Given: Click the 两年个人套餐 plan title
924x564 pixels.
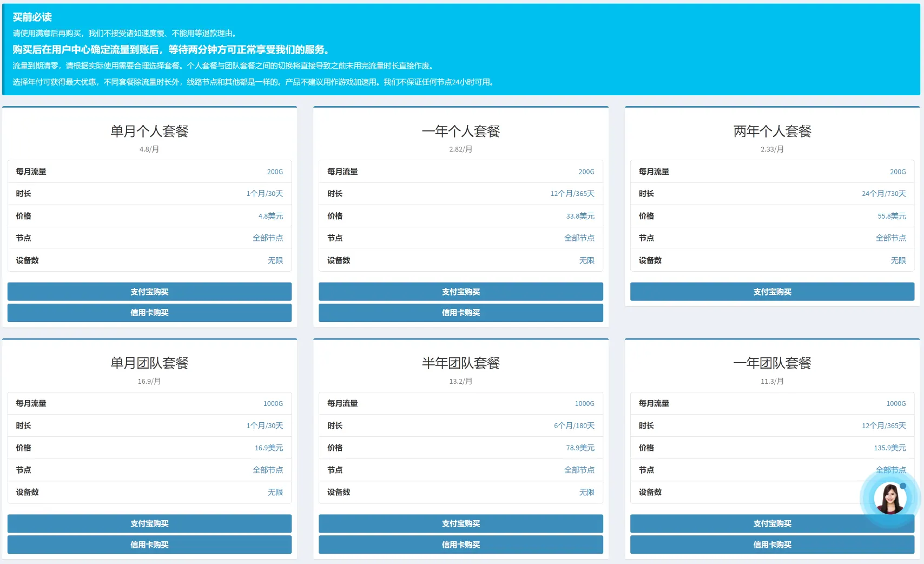Looking at the screenshot, I should 772,131.
